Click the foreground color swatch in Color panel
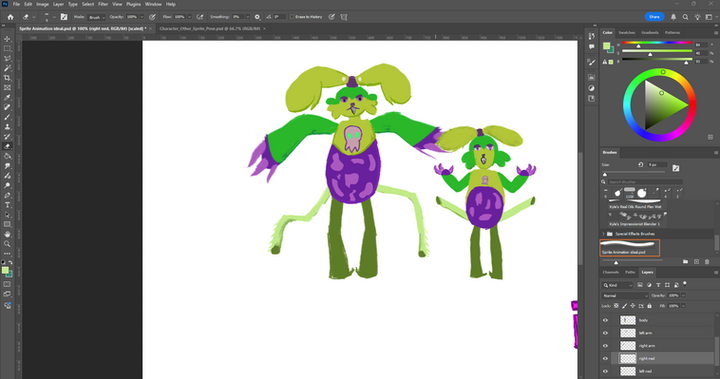Image resolution: width=720 pixels, height=379 pixels. (607, 45)
